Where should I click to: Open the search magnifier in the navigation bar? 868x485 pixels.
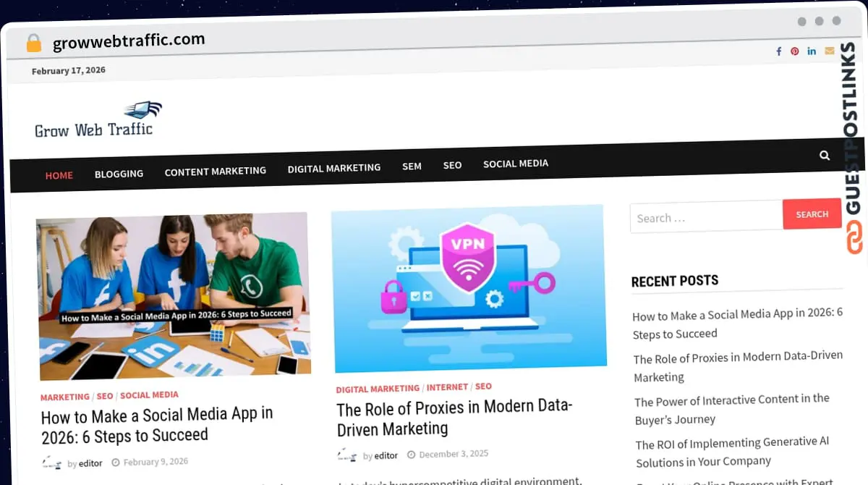coord(825,155)
